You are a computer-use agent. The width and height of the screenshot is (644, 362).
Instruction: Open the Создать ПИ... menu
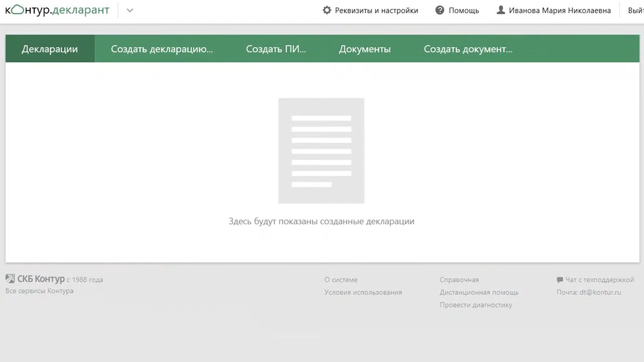tap(276, 49)
